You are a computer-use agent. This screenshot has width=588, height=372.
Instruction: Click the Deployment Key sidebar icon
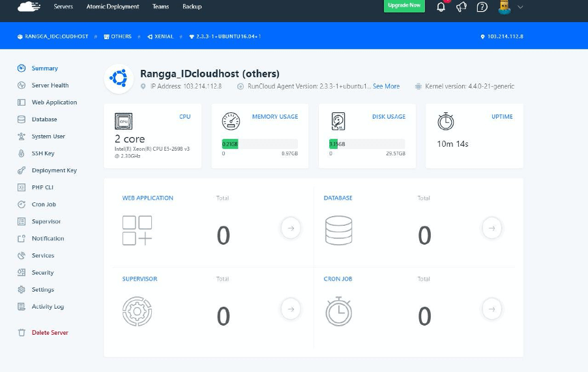pyautogui.click(x=22, y=170)
